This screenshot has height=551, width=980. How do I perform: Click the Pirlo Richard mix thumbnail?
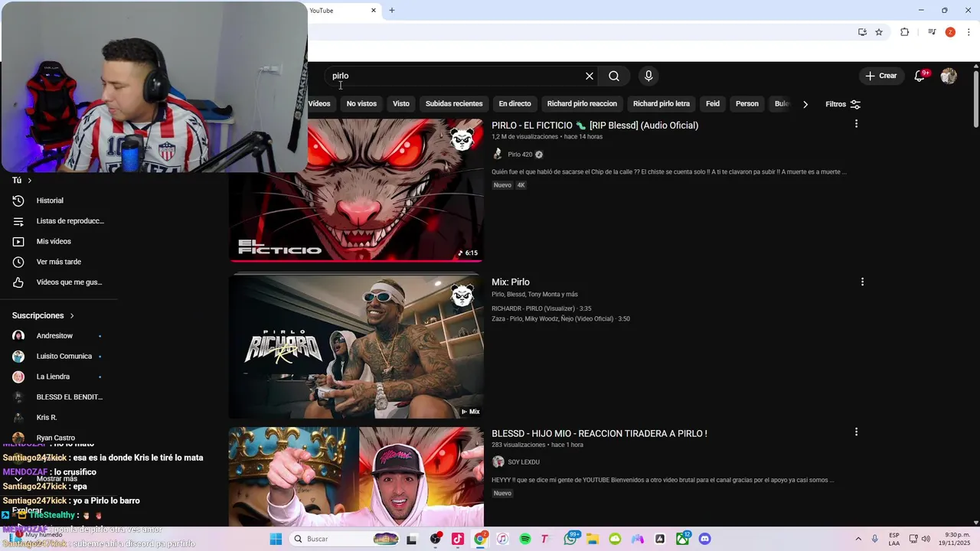[x=356, y=347]
